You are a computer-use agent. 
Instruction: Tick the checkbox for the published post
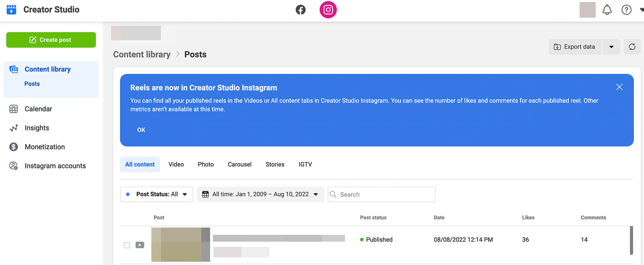pyautogui.click(x=127, y=245)
